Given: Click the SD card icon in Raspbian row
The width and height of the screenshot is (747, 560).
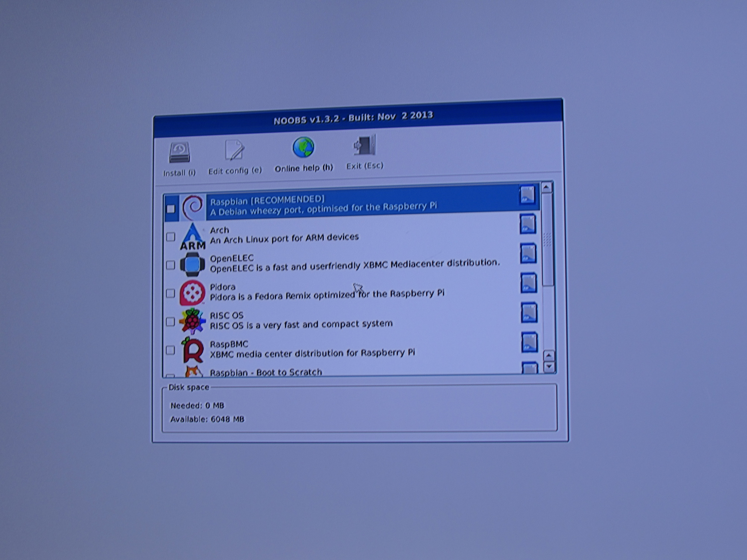Looking at the screenshot, I should 527,195.
